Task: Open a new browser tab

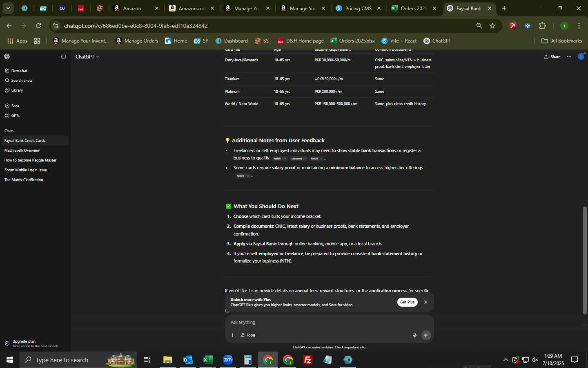Action: pos(504,8)
